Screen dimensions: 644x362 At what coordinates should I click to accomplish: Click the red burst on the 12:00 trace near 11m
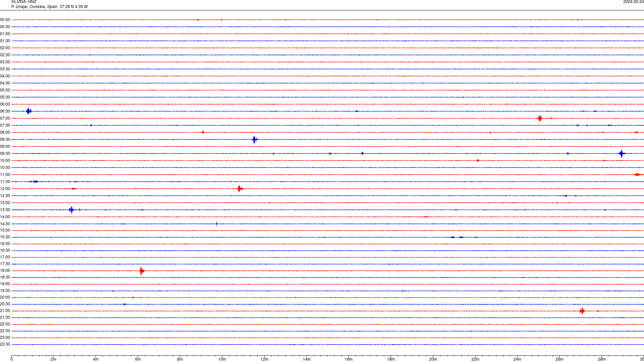(239, 188)
